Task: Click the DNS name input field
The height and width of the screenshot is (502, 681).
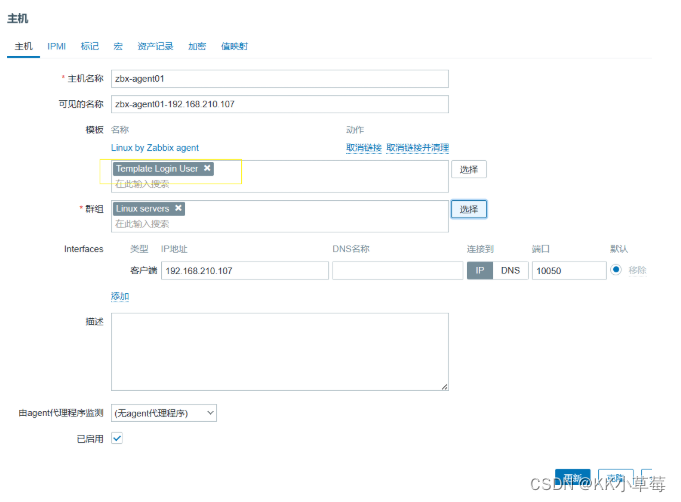Action: (x=397, y=271)
